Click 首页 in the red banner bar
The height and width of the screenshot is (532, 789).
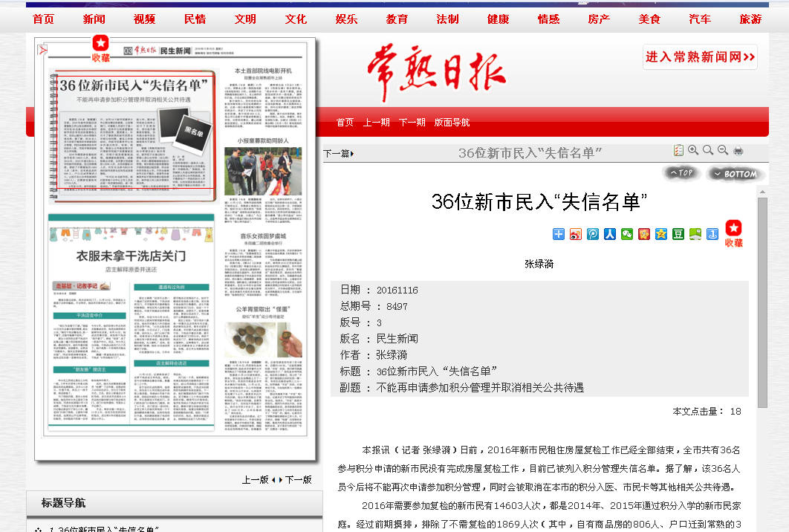coord(345,123)
